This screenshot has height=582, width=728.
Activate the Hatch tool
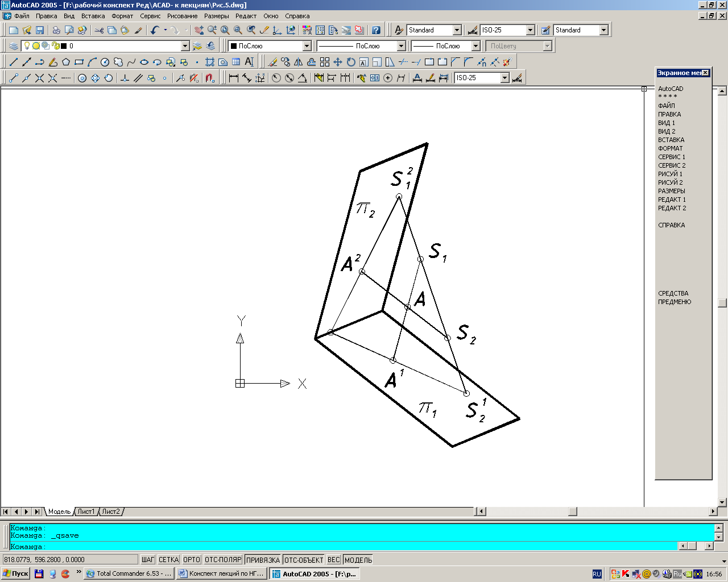point(210,62)
